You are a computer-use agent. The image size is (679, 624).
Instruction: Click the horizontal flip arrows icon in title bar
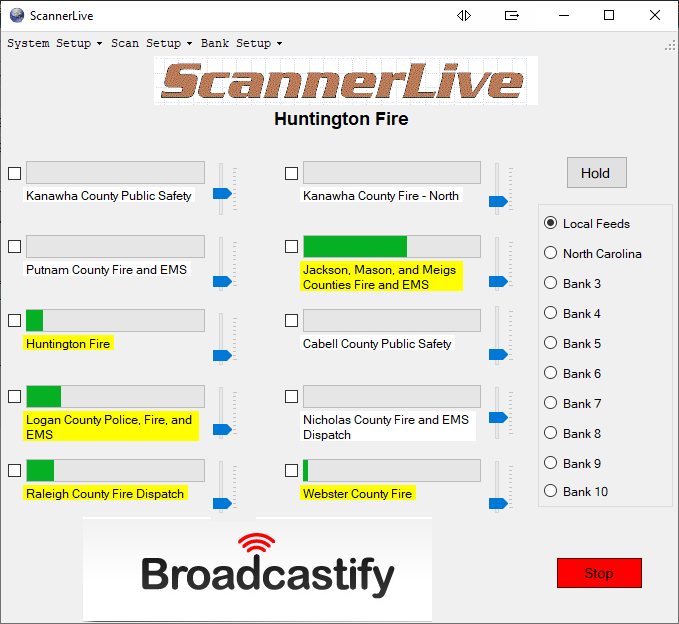click(464, 16)
